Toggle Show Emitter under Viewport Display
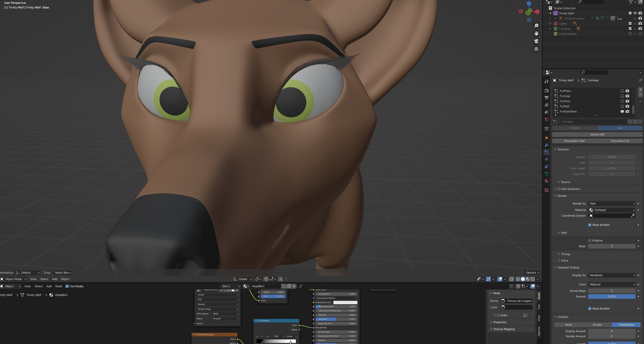Viewport: 644px width, 344px height. tap(590, 309)
